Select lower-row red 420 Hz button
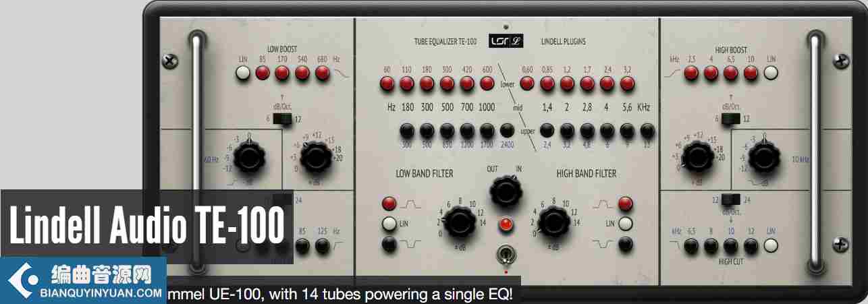Screen dimensions: 868x304 pos(467,84)
